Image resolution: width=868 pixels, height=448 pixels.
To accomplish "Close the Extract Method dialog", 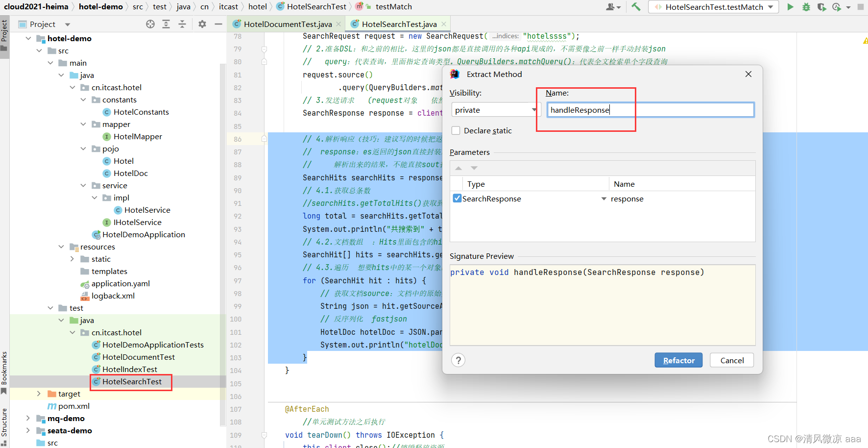I will (748, 74).
